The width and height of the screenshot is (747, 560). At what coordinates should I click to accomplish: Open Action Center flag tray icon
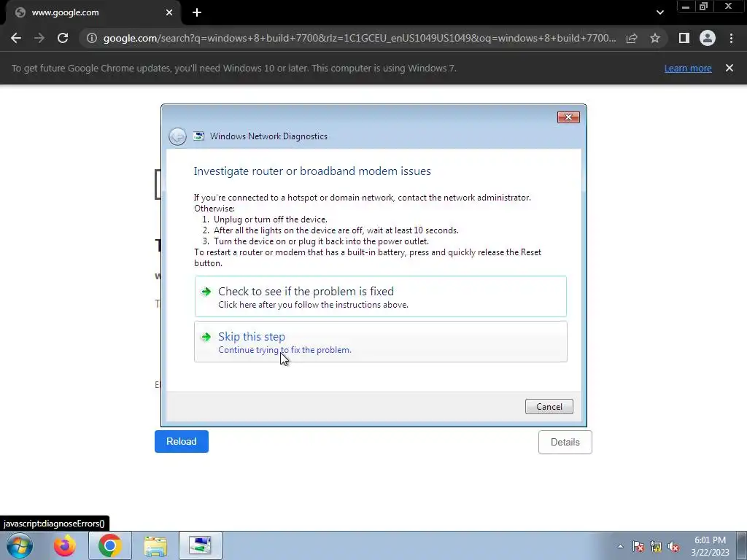pyautogui.click(x=638, y=546)
